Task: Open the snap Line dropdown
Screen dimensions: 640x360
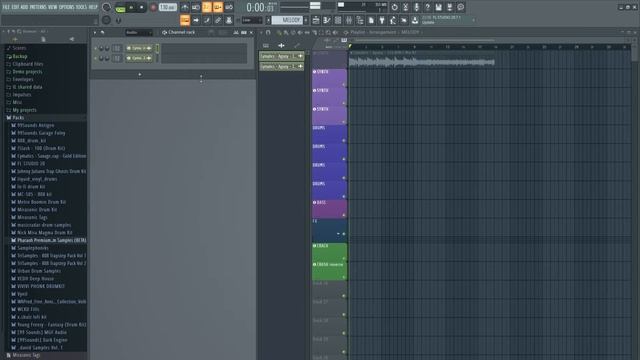Action: point(251,20)
